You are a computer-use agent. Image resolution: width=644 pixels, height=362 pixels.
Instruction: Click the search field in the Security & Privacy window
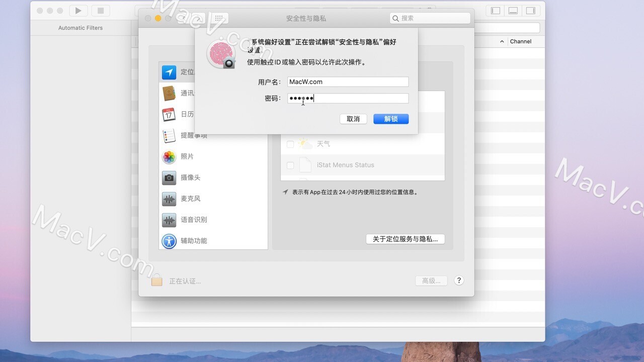point(430,18)
